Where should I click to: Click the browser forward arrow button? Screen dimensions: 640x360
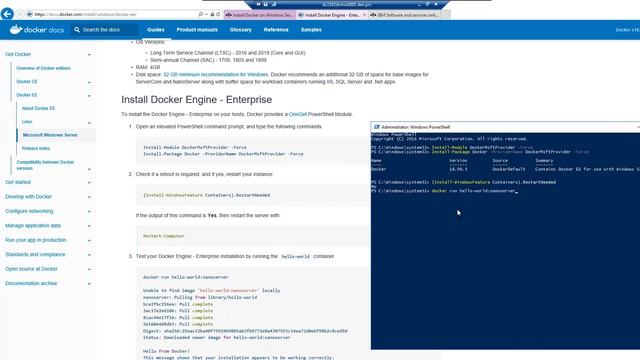click(20, 14)
